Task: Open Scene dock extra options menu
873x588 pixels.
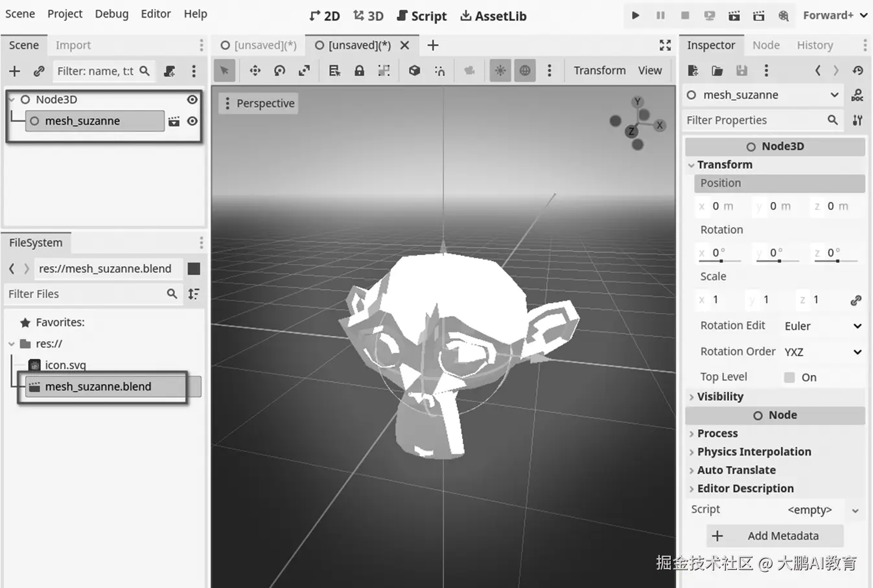Action: [x=194, y=71]
